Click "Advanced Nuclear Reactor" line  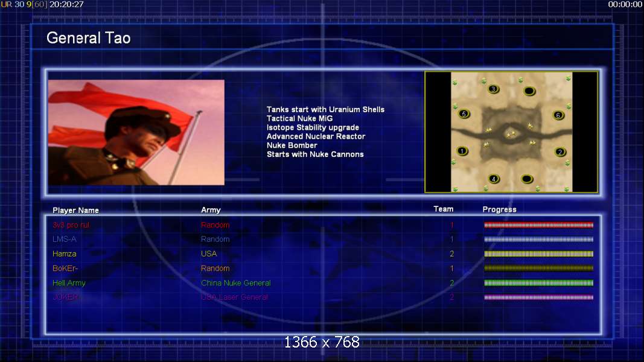coord(316,136)
